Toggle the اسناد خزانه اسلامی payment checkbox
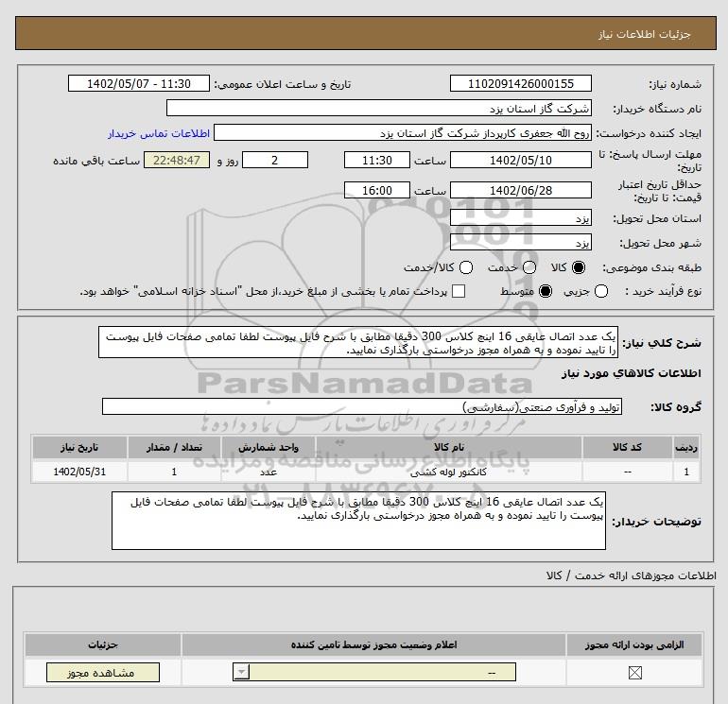The width and height of the screenshot is (728, 704). pos(459,291)
